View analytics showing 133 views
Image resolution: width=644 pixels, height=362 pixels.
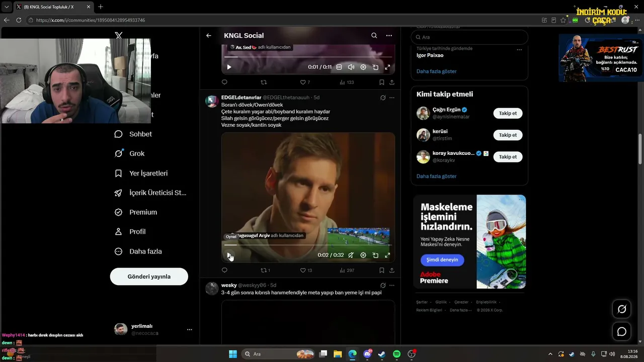pos(347,82)
